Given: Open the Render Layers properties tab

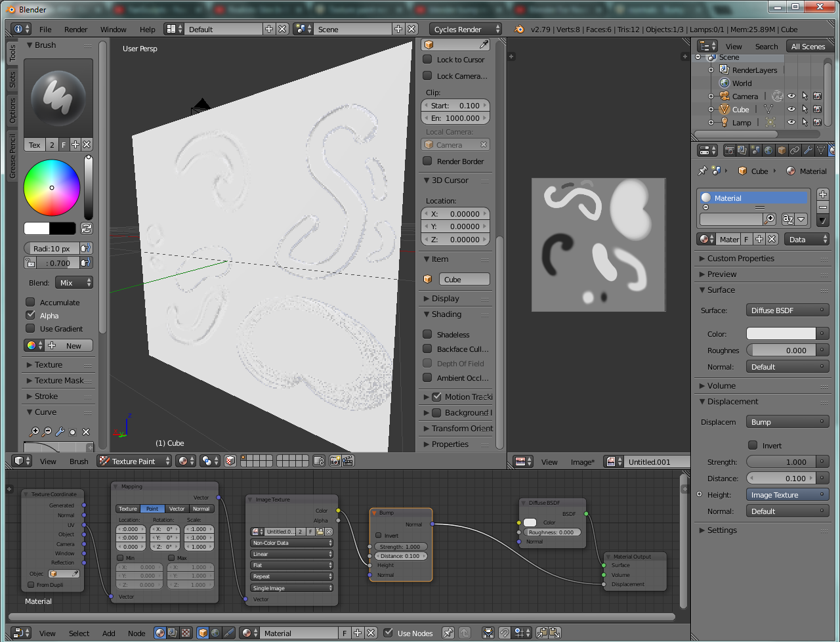Looking at the screenshot, I should click(x=742, y=151).
